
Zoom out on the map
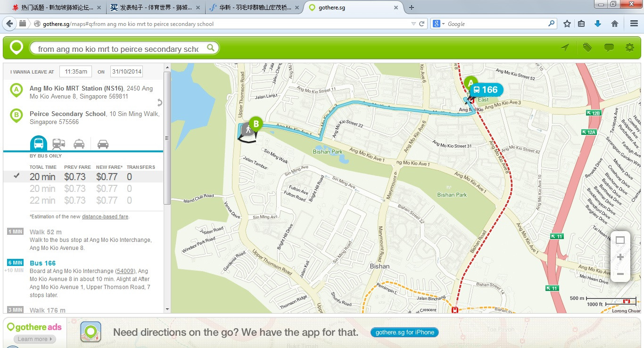click(620, 274)
